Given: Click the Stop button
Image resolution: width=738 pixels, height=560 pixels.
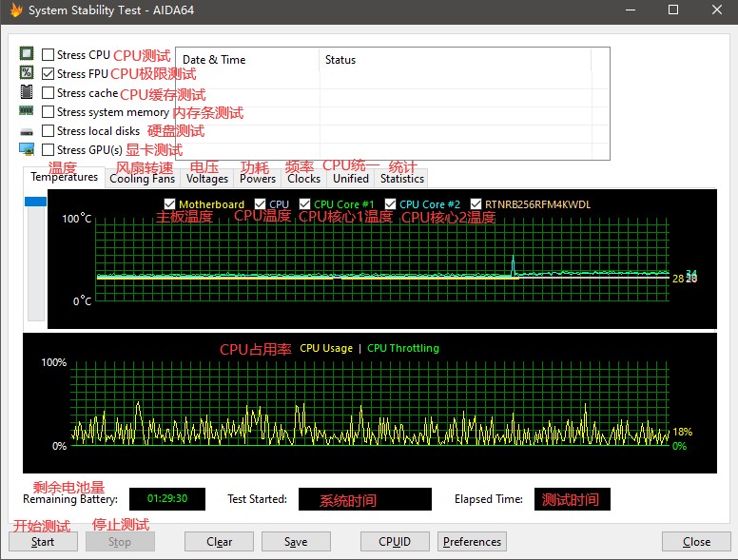Looking at the screenshot, I should pos(120,542).
